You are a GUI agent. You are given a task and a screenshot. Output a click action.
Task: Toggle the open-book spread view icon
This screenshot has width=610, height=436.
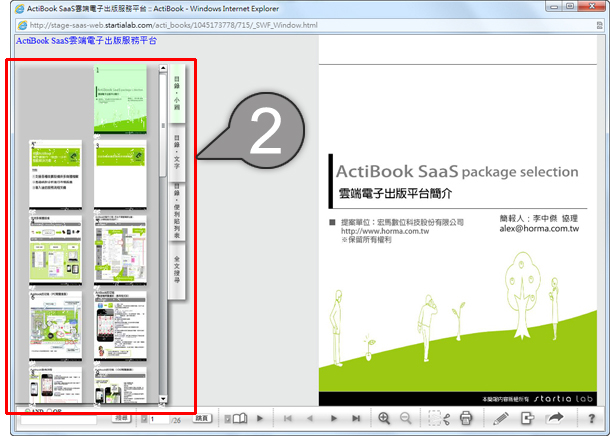tap(240, 418)
